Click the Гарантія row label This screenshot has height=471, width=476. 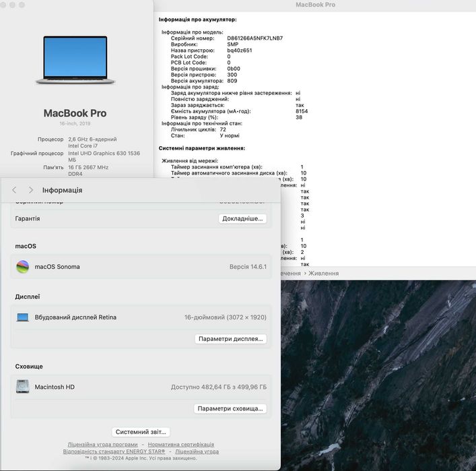tap(28, 218)
